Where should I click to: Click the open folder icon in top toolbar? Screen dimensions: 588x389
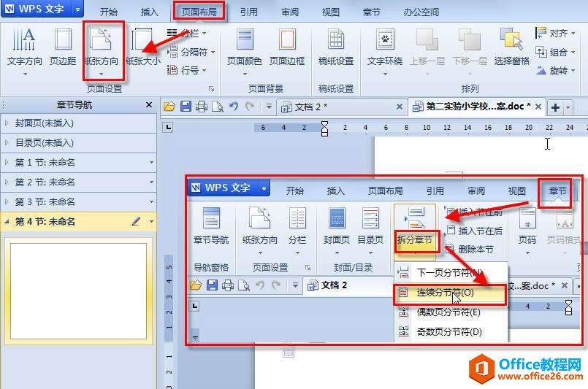click(169, 107)
